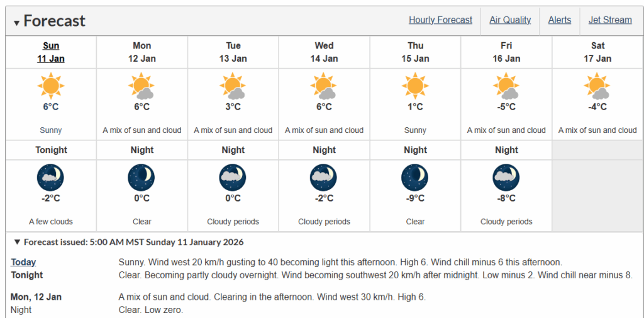Viewport: 644px width, 318px height.
Task: Click the Fri 16 Jan forecast cell
Action: pyautogui.click(x=506, y=104)
